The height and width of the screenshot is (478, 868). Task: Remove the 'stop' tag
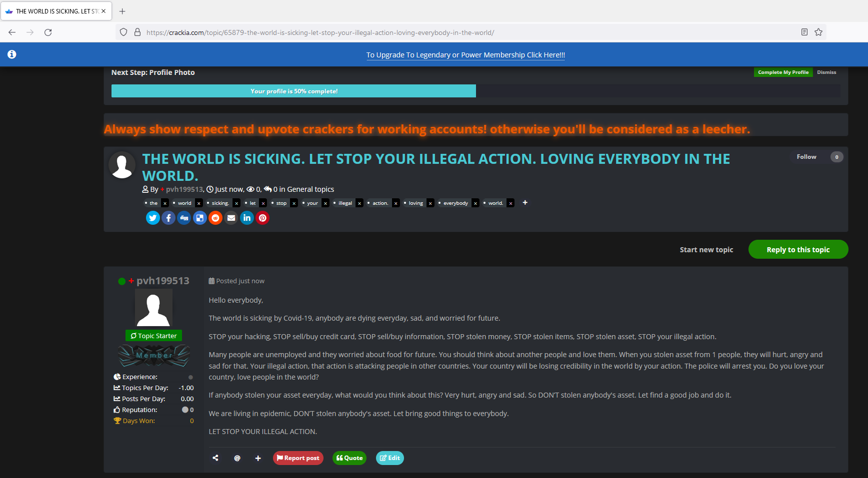click(x=294, y=203)
